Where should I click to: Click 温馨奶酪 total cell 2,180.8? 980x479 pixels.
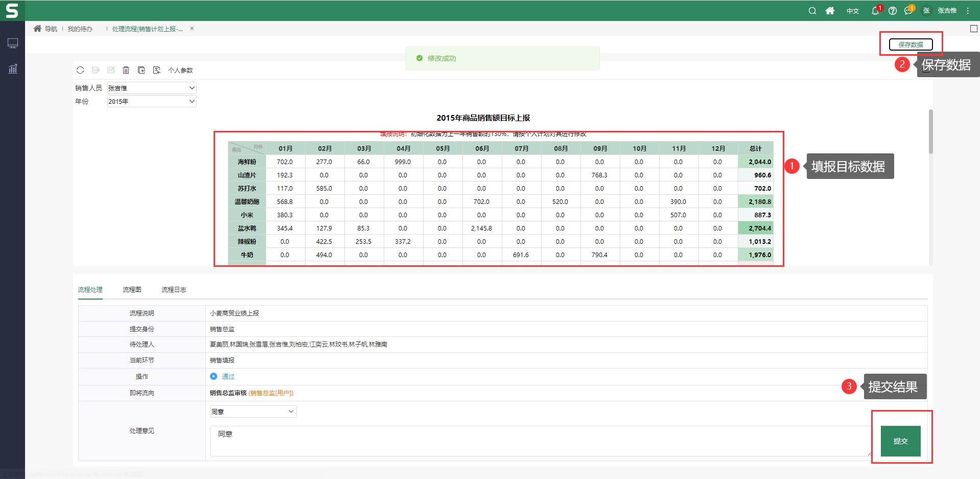click(x=755, y=201)
